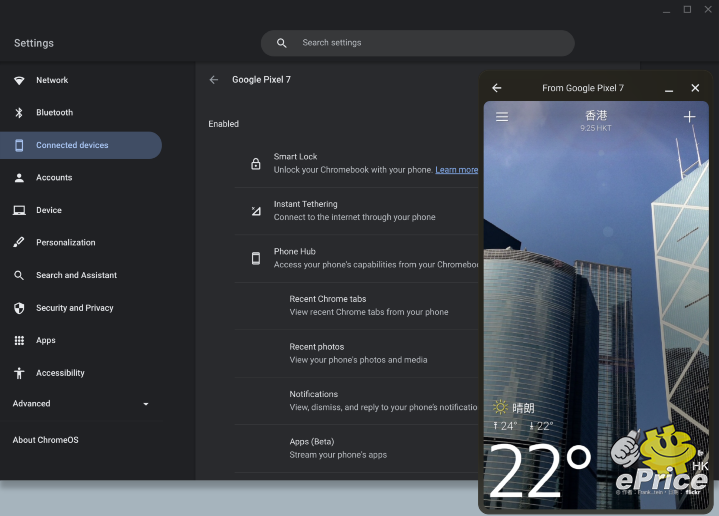
Task: Click the Smart Lock Learn more link
Action: (x=457, y=170)
